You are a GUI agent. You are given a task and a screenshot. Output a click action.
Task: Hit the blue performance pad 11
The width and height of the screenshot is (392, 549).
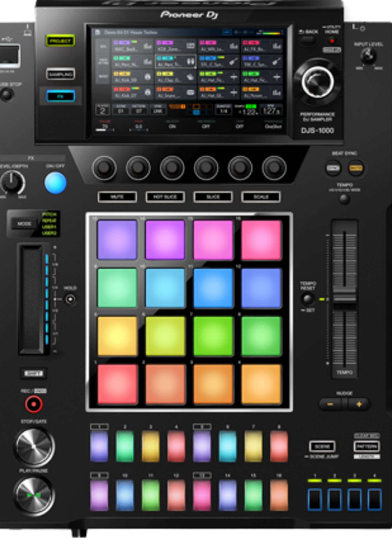[x=213, y=288]
